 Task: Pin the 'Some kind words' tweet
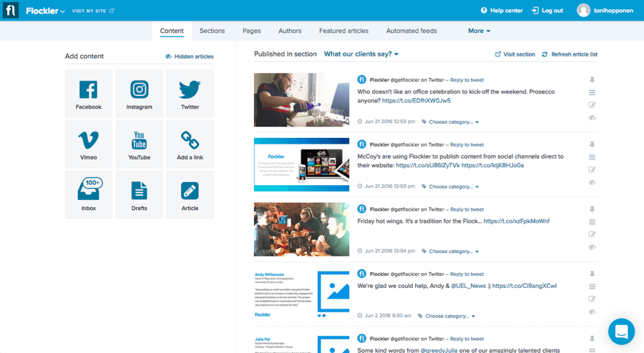(592, 339)
